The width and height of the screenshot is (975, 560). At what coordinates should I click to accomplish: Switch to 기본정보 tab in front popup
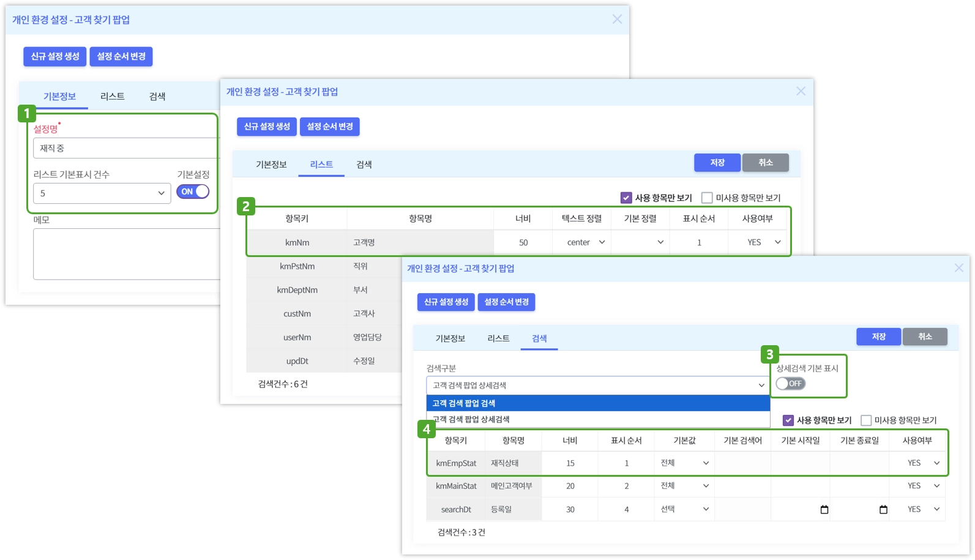[450, 338]
